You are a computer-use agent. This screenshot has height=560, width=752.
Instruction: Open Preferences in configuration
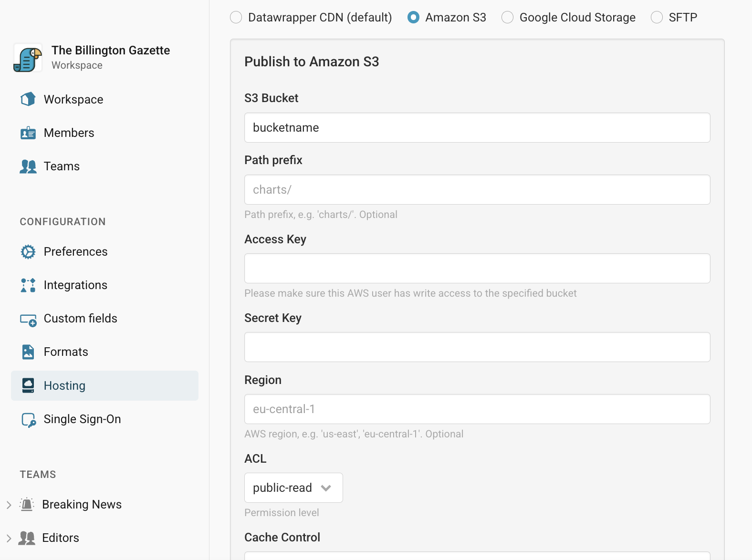[104, 251]
